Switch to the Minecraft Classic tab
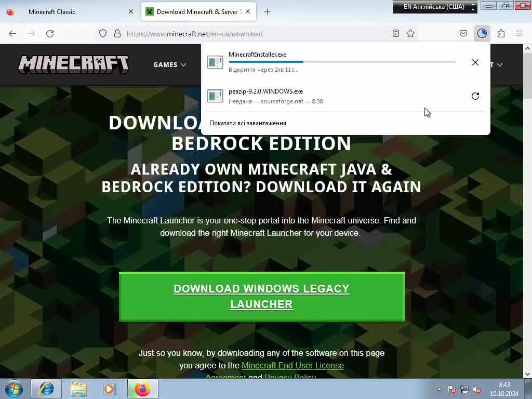 pyautogui.click(x=81, y=12)
